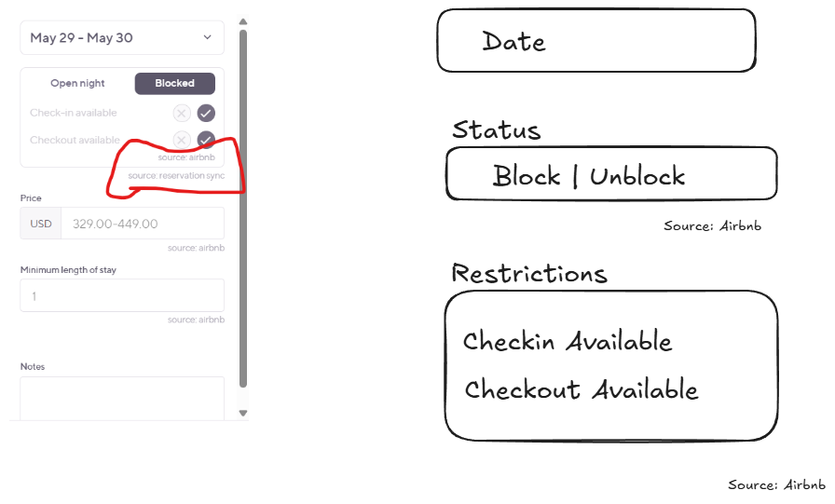Click the Check-in available X icon
The width and height of the screenshot is (835, 504).
point(182,113)
